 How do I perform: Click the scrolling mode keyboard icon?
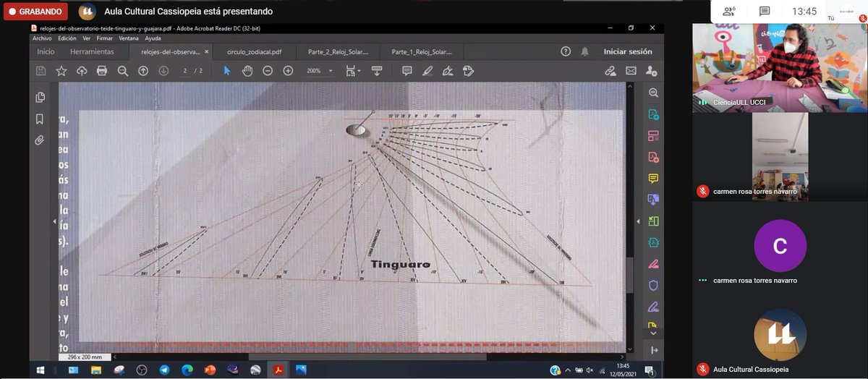377,71
